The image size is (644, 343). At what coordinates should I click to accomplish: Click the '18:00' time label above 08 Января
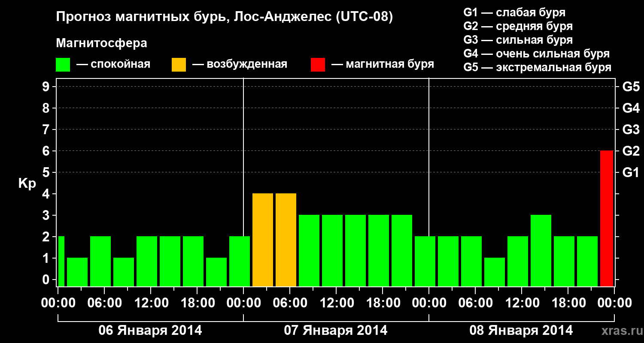coord(568,303)
